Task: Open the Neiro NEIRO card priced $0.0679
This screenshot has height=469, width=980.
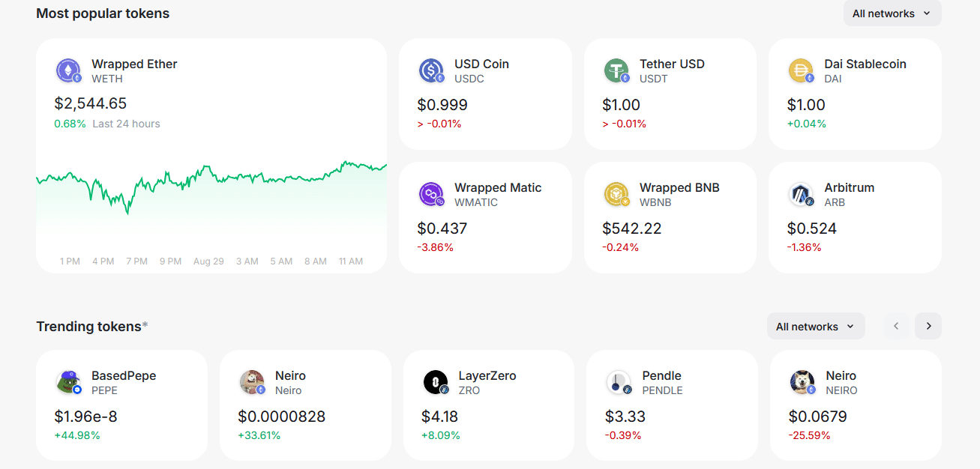Action: 856,405
